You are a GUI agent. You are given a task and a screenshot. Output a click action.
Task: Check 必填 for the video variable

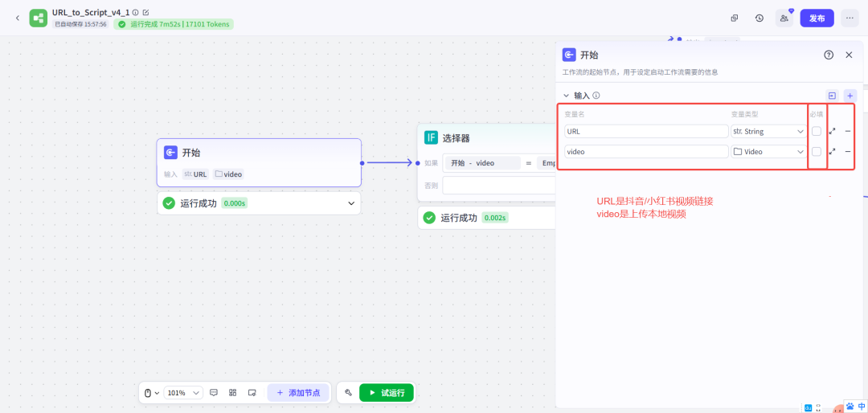tap(817, 151)
